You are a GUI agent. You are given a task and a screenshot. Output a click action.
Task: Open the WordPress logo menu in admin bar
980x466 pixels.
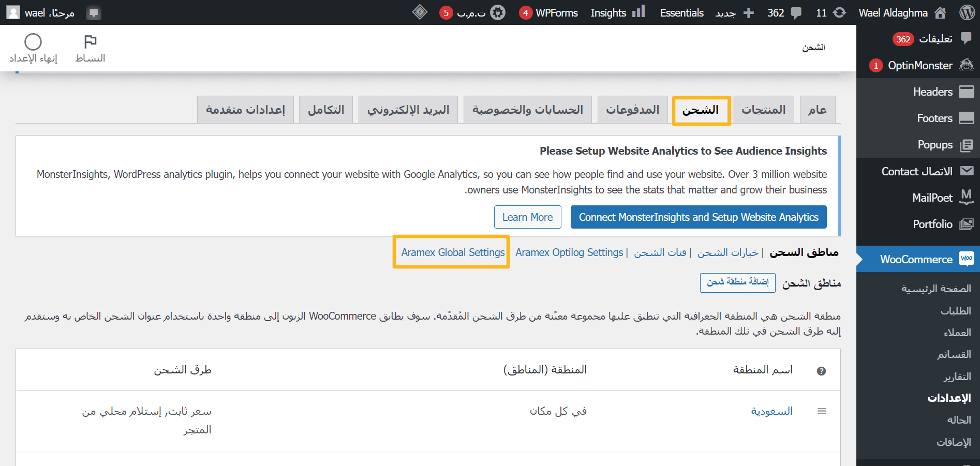pos(967,12)
